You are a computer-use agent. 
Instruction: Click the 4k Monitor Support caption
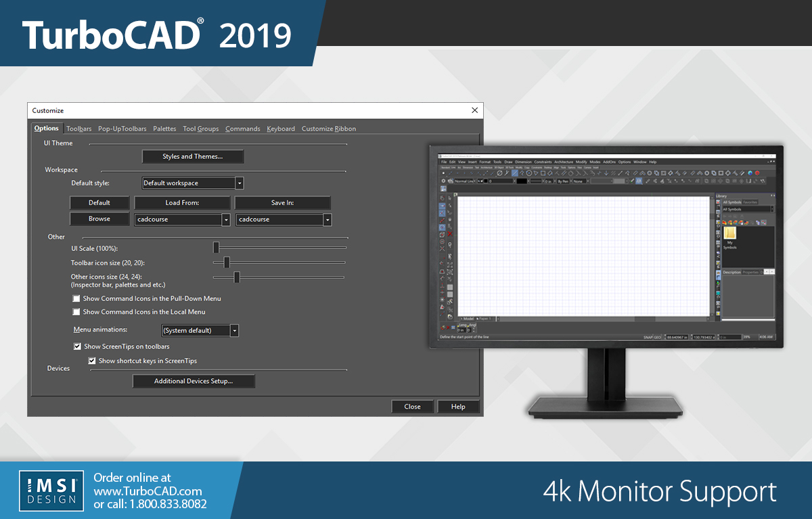[660, 491]
